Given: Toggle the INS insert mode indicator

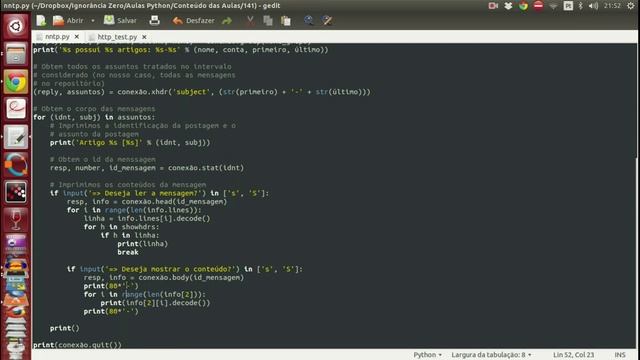Looking at the screenshot, I should point(620,355).
